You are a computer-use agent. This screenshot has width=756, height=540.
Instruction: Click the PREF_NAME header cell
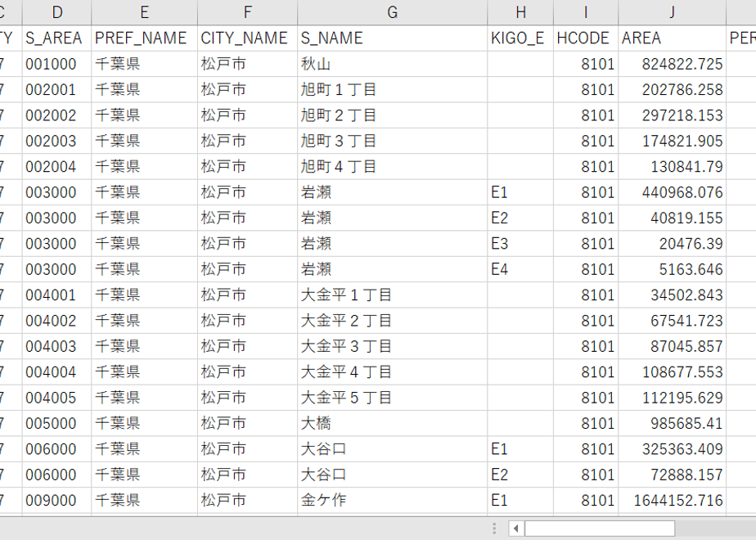pos(144,38)
